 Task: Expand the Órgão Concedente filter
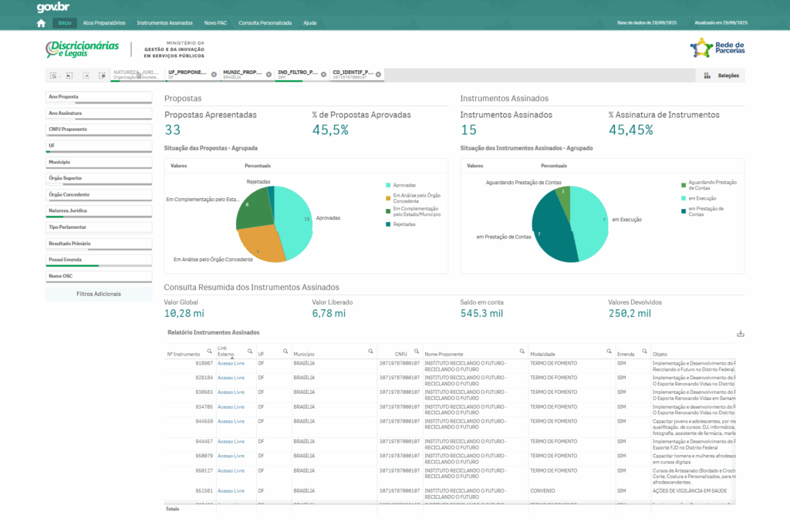pyautogui.click(x=99, y=194)
